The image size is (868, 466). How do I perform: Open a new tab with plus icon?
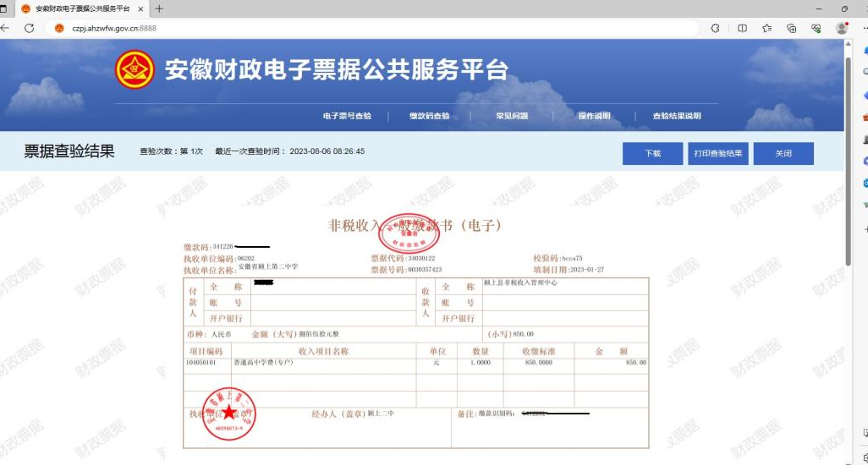[159, 8]
